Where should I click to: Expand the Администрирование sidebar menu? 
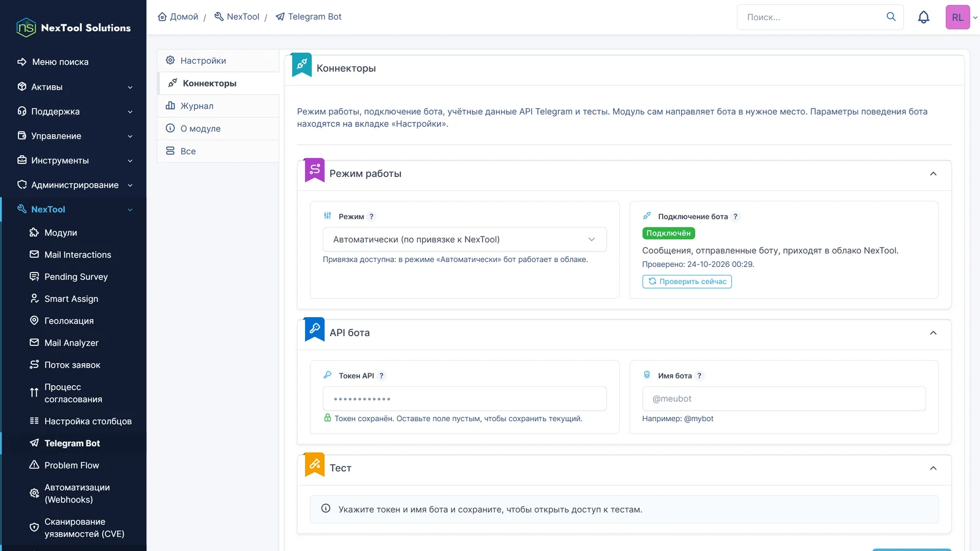coord(73,185)
